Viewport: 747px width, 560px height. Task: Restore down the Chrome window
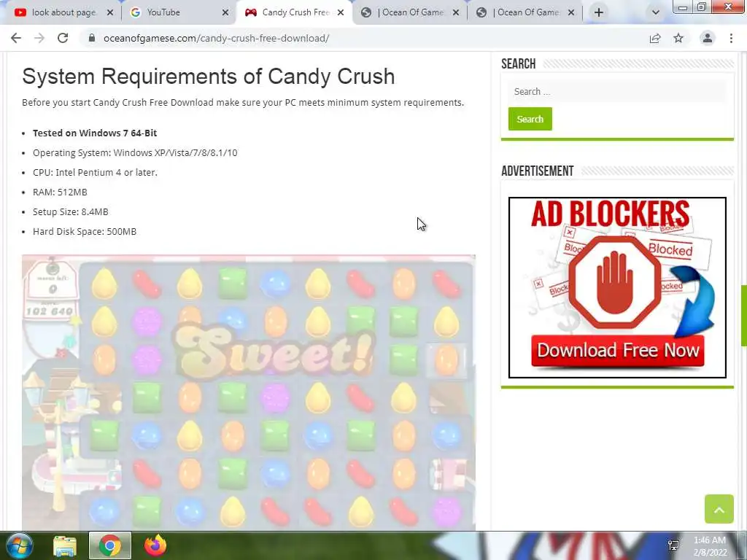pyautogui.click(x=702, y=7)
